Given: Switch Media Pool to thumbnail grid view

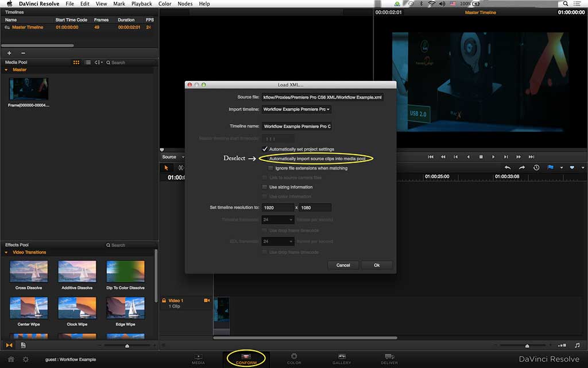Looking at the screenshot, I should [x=76, y=62].
